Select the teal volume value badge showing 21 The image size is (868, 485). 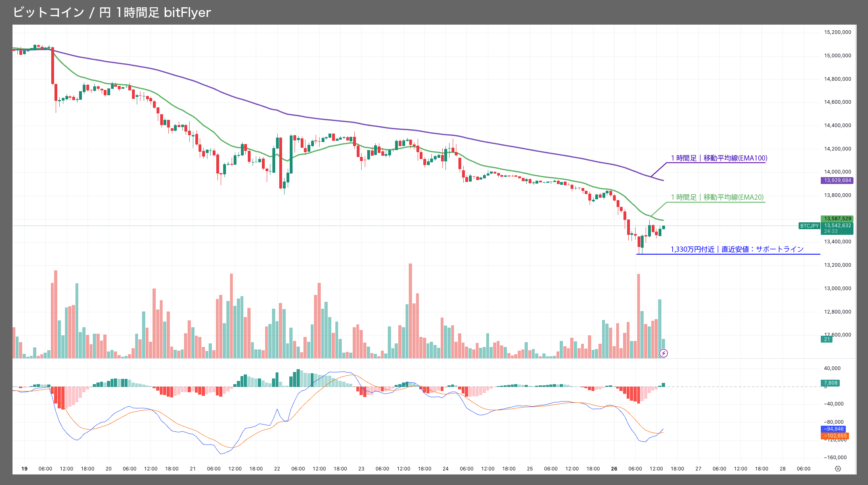[x=826, y=339]
